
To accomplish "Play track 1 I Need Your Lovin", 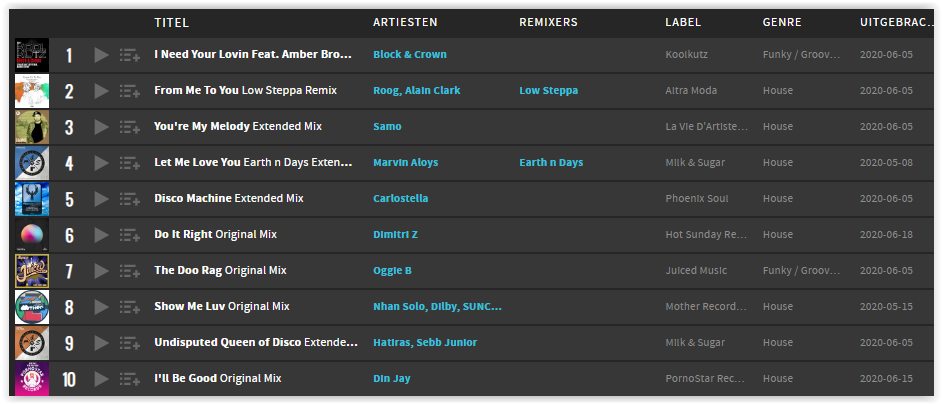I will [102, 55].
